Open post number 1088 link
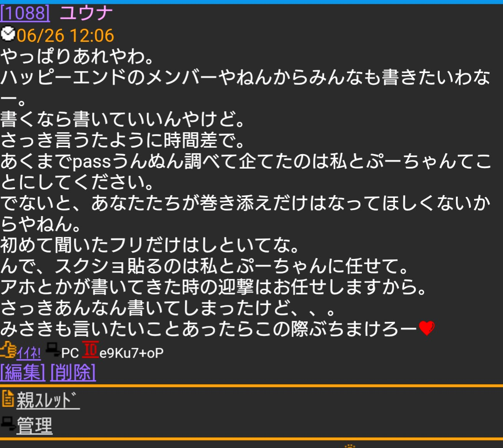 tap(25, 14)
